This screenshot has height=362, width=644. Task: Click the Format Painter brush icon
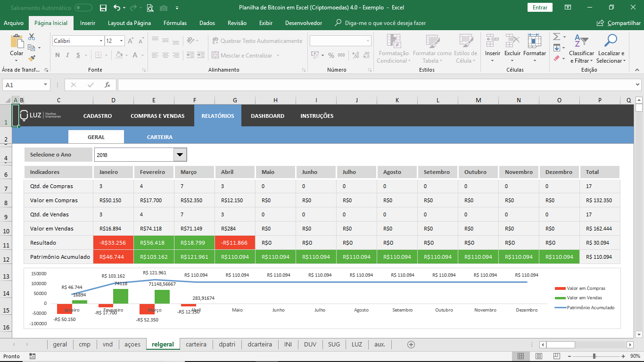coord(32,58)
